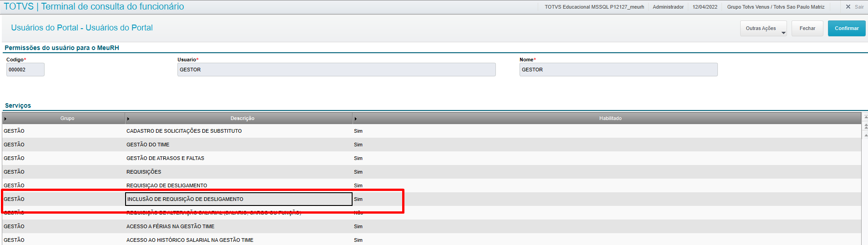Select GESTÃO DE ATRASOS E FALTAS row
Screen dimensions: 868x245
(x=432, y=158)
